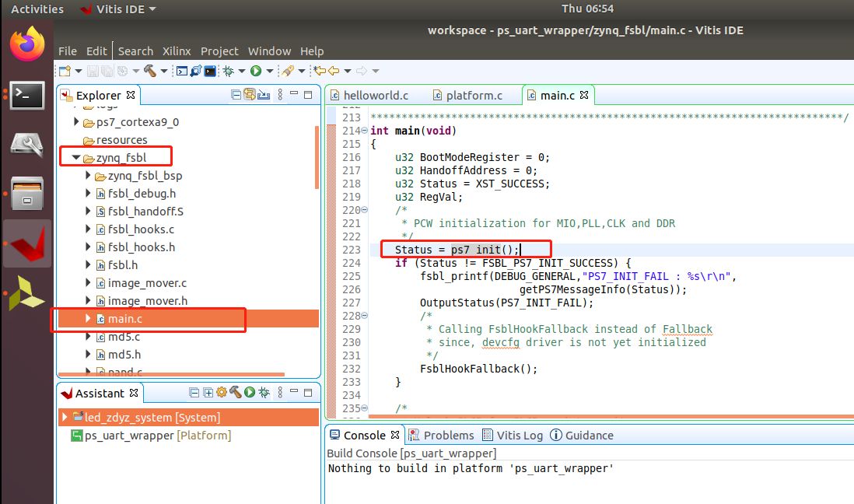This screenshot has height=504, width=854.
Task: Switch to the platform.c tab
Action: pyautogui.click(x=475, y=95)
